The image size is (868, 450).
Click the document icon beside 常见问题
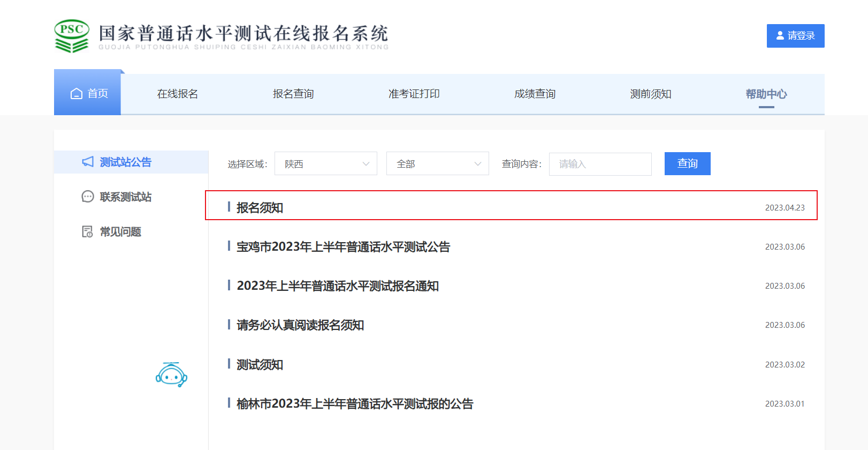coord(87,231)
